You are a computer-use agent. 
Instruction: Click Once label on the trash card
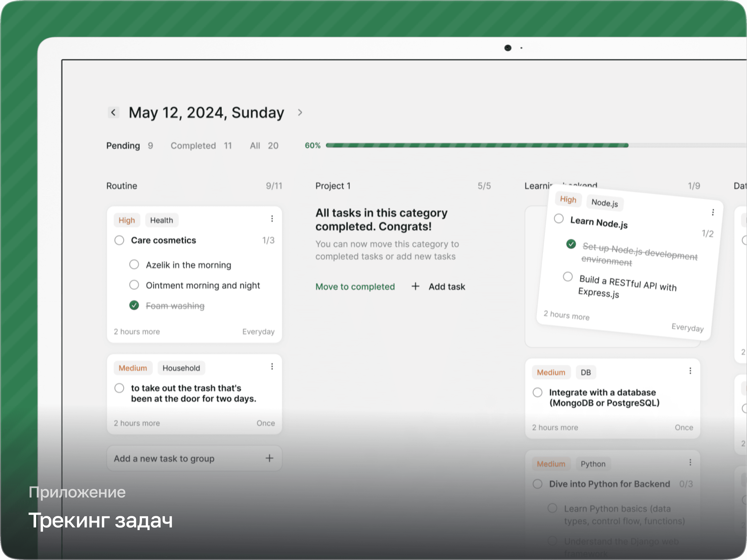tap(266, 423)
